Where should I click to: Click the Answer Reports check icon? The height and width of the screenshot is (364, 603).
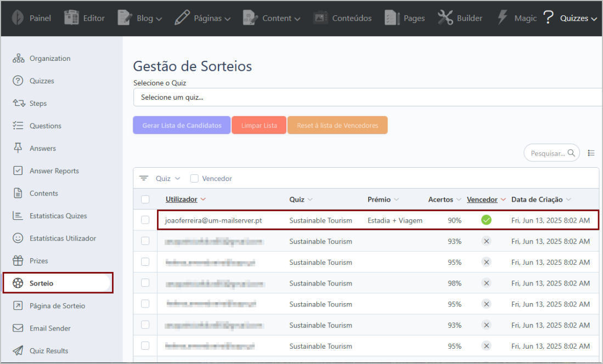point(18,170)
